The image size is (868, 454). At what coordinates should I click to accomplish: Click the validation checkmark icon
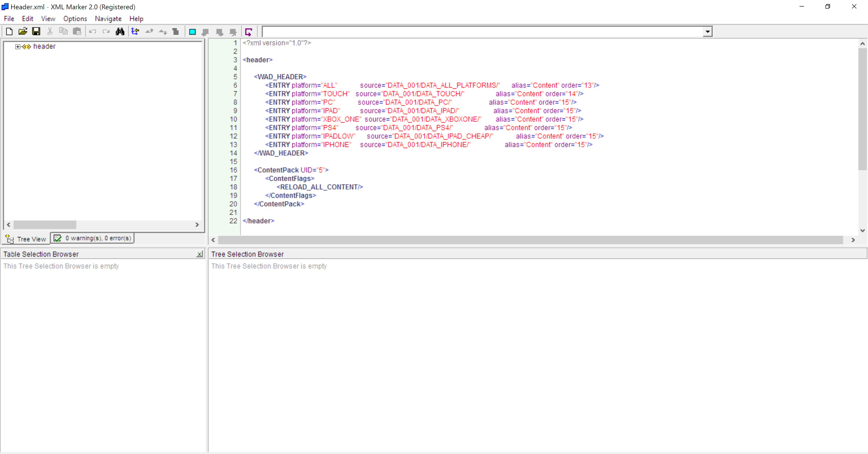[x=58, y=238]
